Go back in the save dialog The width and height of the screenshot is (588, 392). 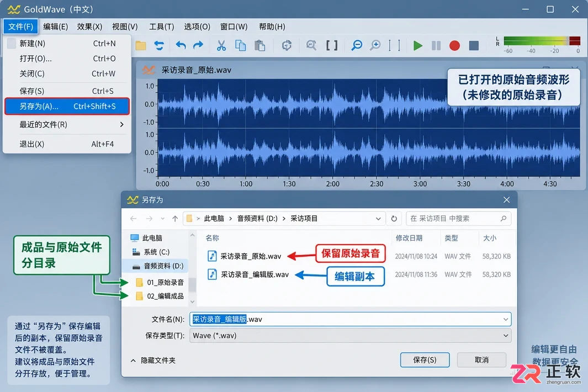pos(134,218)
